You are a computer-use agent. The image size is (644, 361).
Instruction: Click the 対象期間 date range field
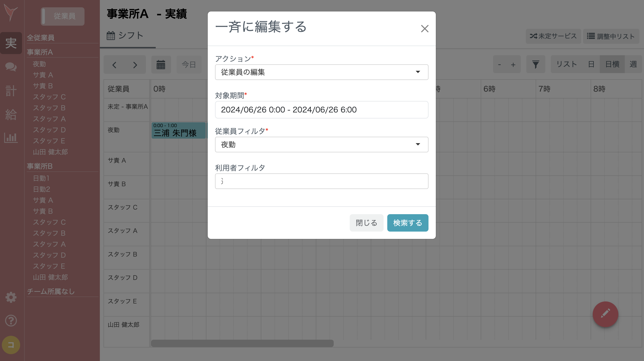[x=322, y=110]
